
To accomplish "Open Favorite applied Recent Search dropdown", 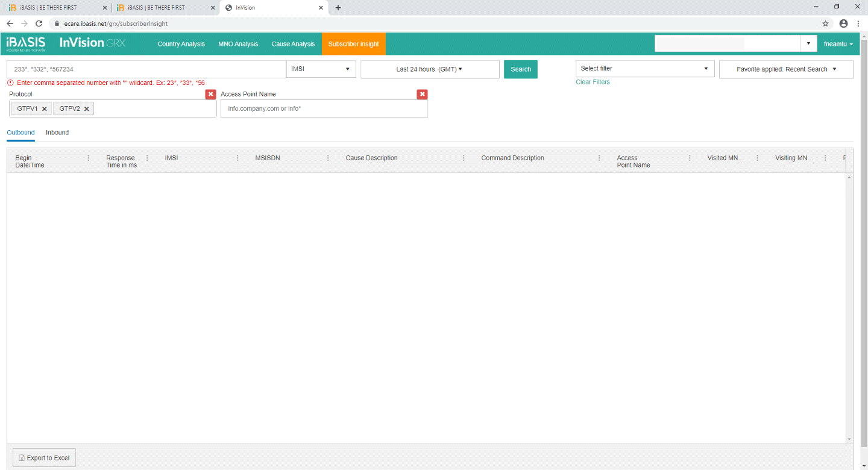I will 786,69.
